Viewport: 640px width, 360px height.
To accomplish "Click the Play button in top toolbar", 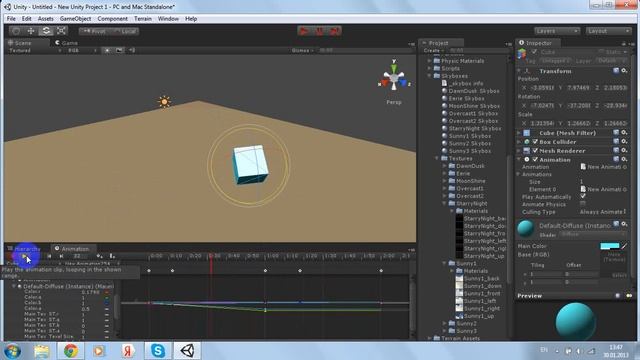I will [x=304, y=31].
